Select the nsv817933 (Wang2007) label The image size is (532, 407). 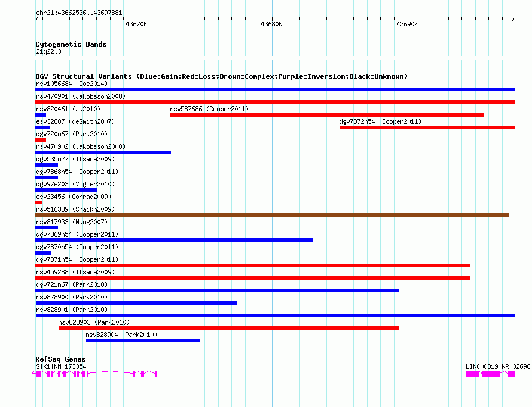click(x=72, y=222)
